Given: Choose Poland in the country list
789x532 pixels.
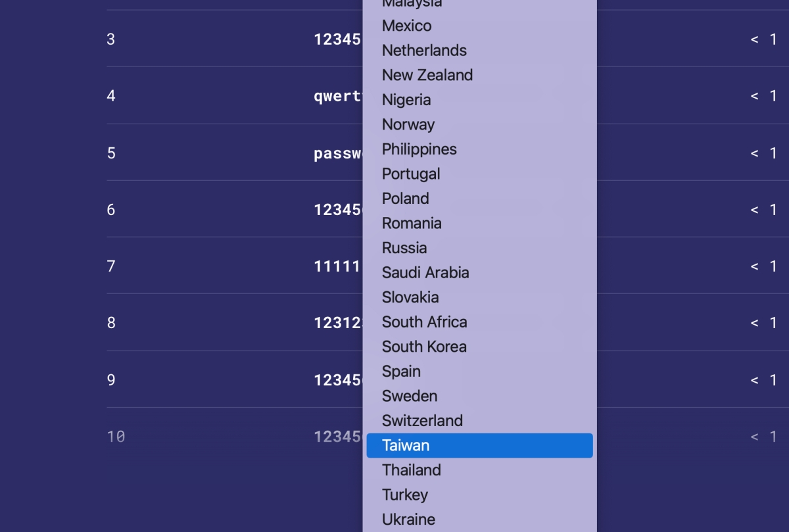Looking at the screenshot, I should (x=406, y=199).
